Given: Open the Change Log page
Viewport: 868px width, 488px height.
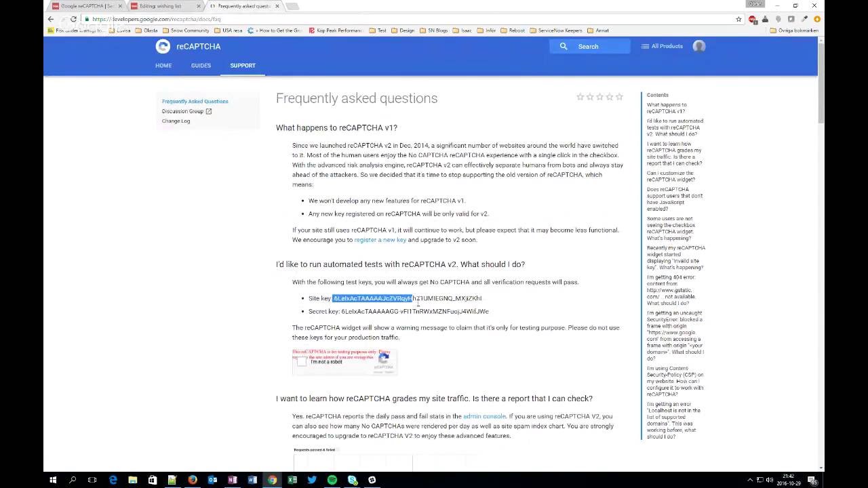Looking at the screenshot, I should 176,121.
